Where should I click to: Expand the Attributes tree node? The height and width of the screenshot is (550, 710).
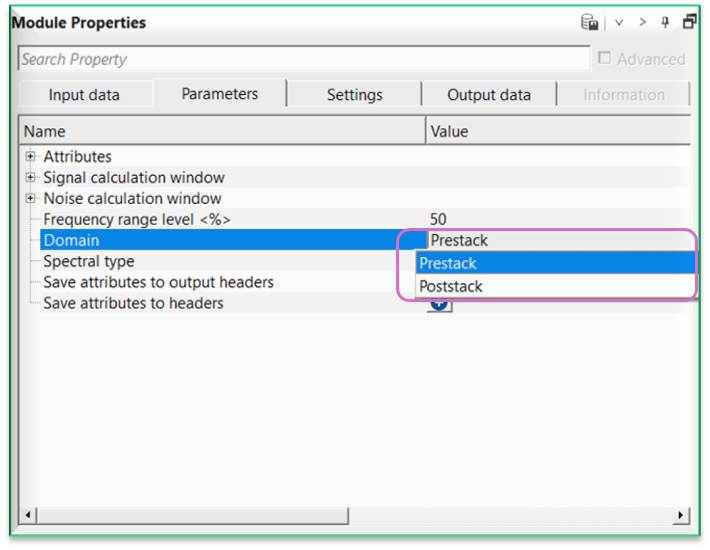tap(31, 157)
